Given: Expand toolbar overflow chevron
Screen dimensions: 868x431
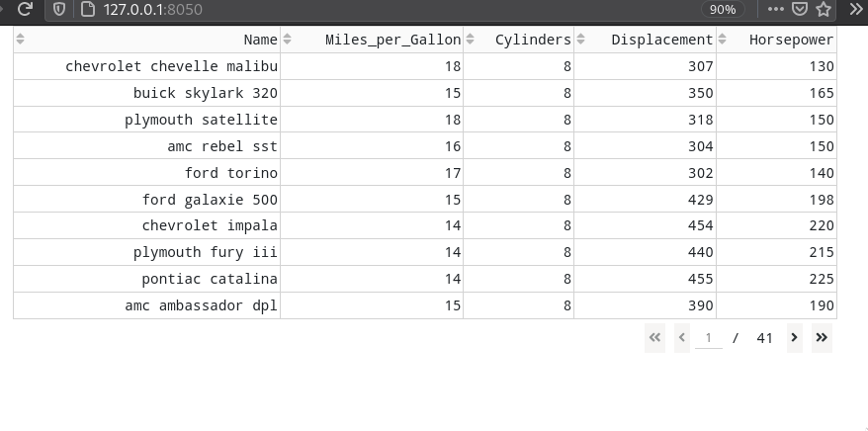Looking at the screenshot, I should [x=856, y=9].
